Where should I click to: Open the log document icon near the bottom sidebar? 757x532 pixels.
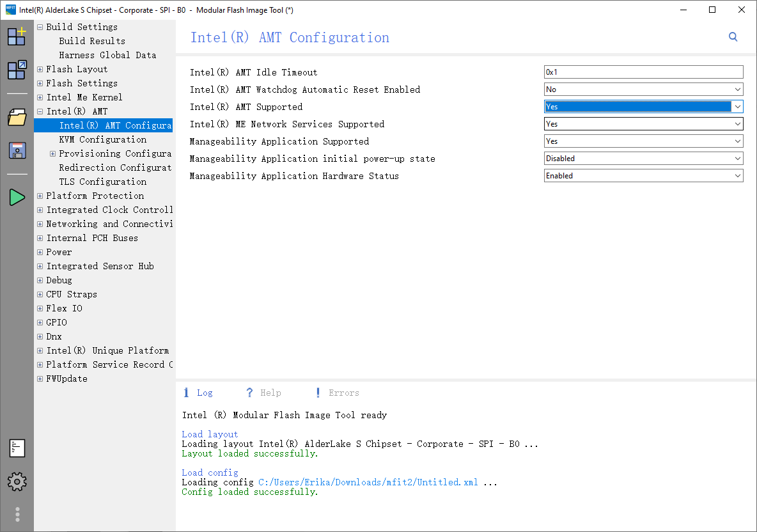[x=17, y=448]
